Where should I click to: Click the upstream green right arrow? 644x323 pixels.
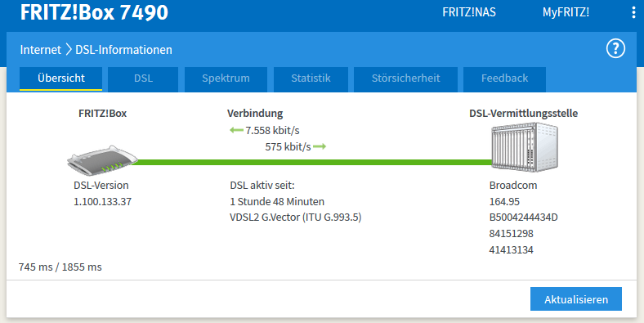tap(320, 146)
